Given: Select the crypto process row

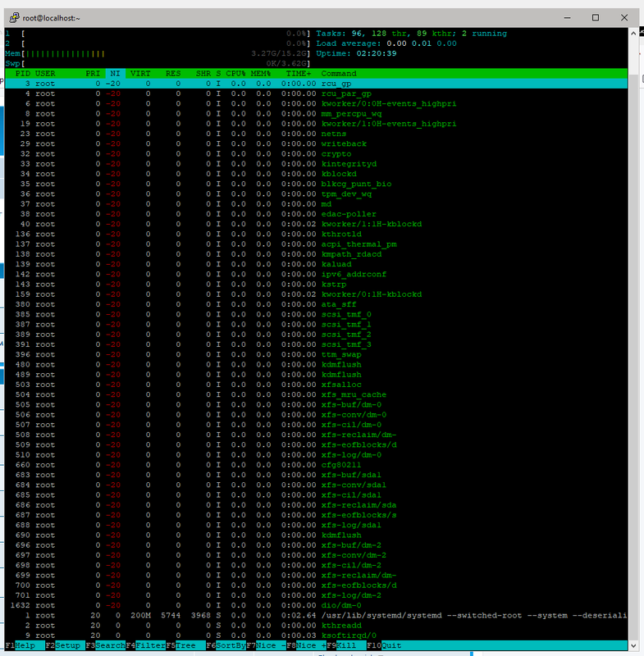Looking at the screenshot, I should pos(316,154).
